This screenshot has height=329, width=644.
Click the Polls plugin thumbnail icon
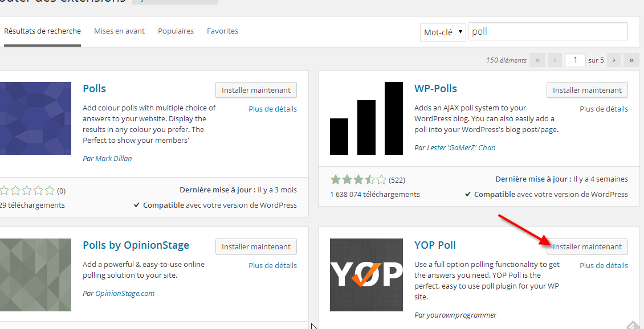click(35, 118)
